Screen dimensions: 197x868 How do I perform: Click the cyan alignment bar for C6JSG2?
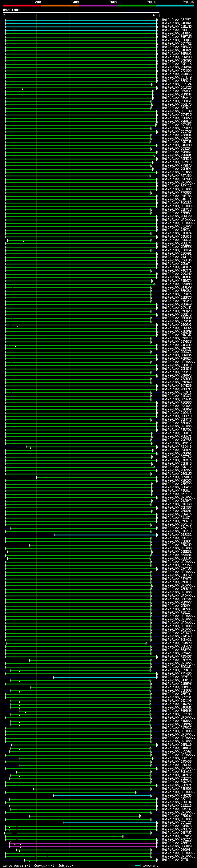tap(106, 535)
